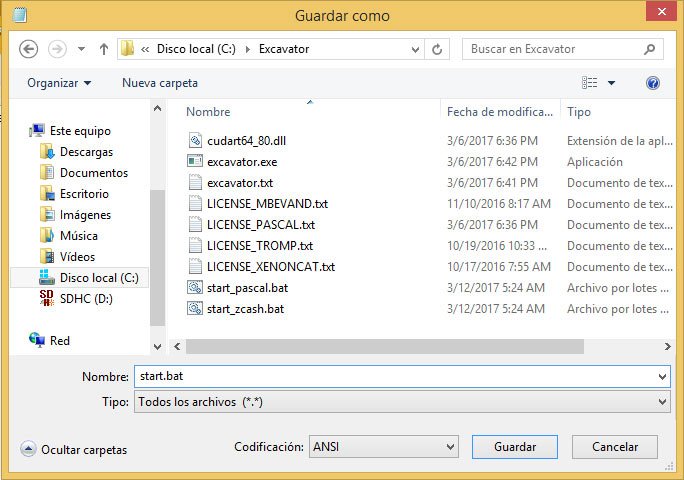Expand the Nombre filename dropdown arrow
The image size is (684, 480).
662,377
